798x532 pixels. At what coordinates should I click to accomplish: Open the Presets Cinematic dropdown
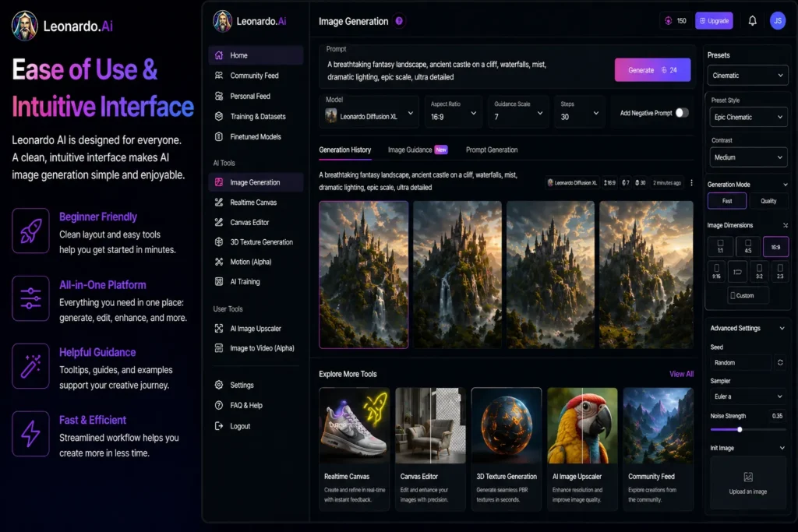pos(747,76)
